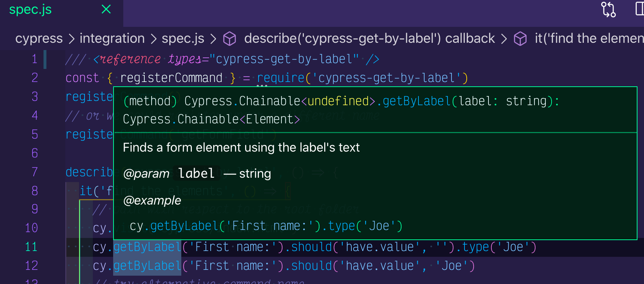Open describe('cypress-get-by-label') callback breadcrumb
Screen dimensions: 644x284
pos(370,38)
